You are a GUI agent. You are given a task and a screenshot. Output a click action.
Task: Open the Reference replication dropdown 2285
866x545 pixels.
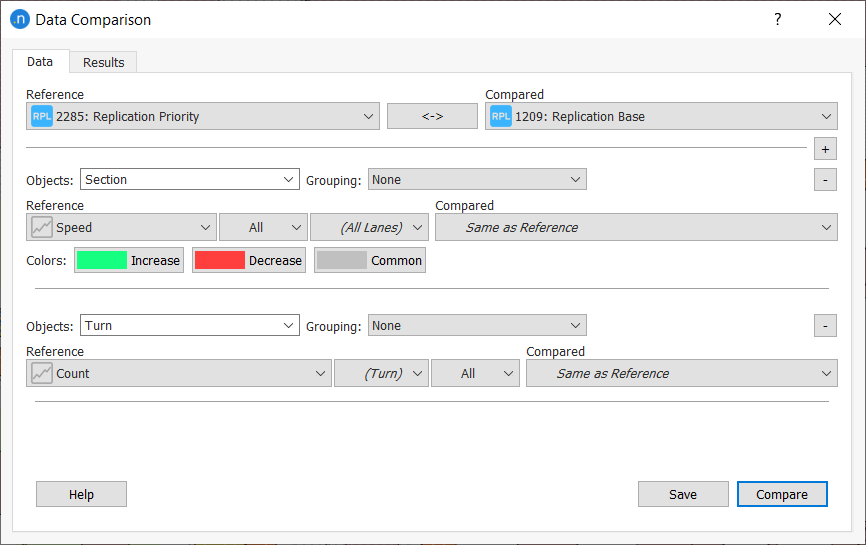pyautogui.click(x=203, y=116)
